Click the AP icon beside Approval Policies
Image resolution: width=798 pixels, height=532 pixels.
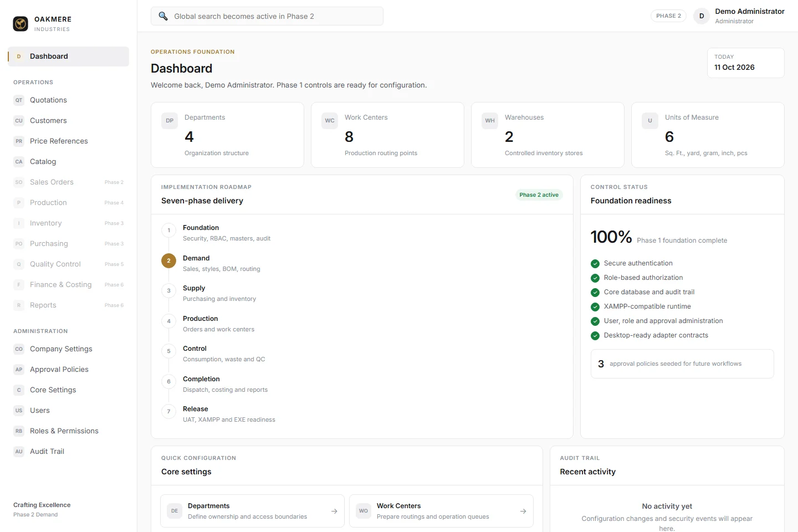(19, 370)
